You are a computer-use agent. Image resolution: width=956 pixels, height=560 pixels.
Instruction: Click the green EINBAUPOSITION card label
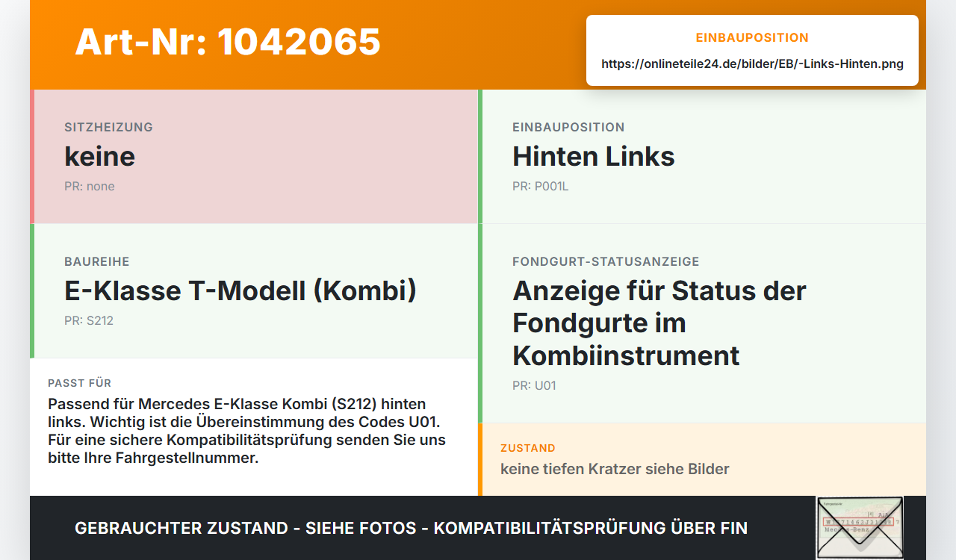pyautogui.click(x=568, y=128)
